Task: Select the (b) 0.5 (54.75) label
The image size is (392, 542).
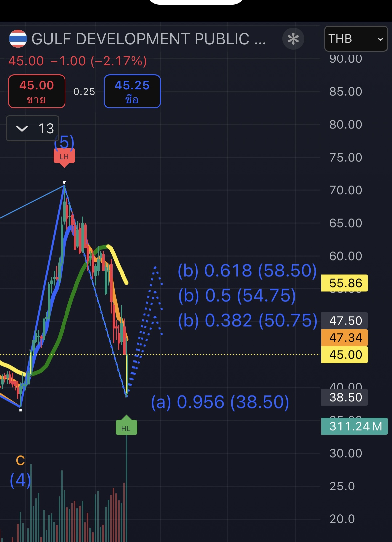Action: pos(237,295)
